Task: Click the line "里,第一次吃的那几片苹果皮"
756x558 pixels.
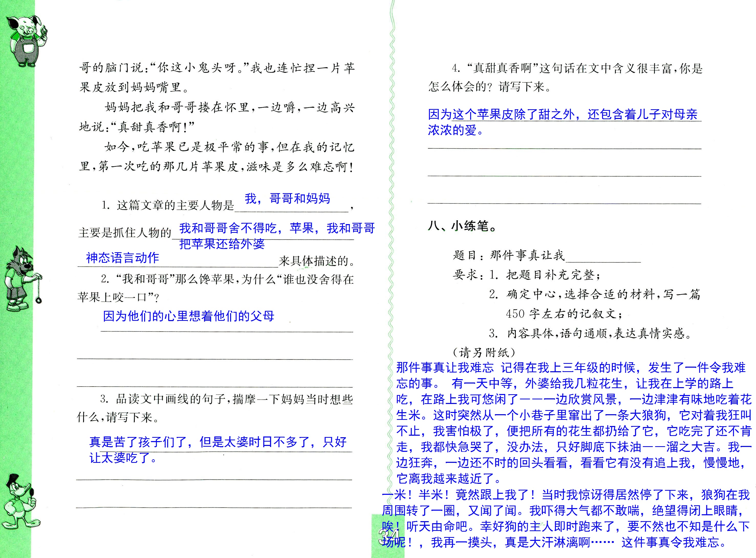Action: [x=217, y=167]
